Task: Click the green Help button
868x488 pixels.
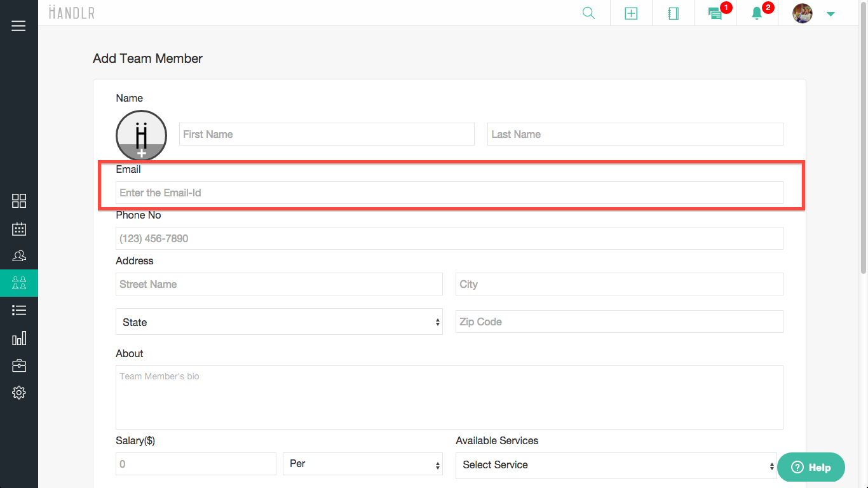Action: point(811,467)
